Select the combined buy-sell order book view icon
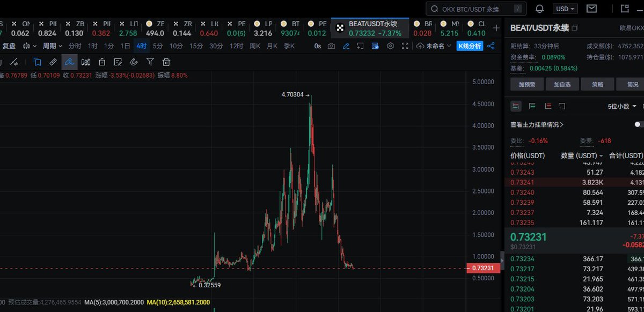 [x=516, y=106]
